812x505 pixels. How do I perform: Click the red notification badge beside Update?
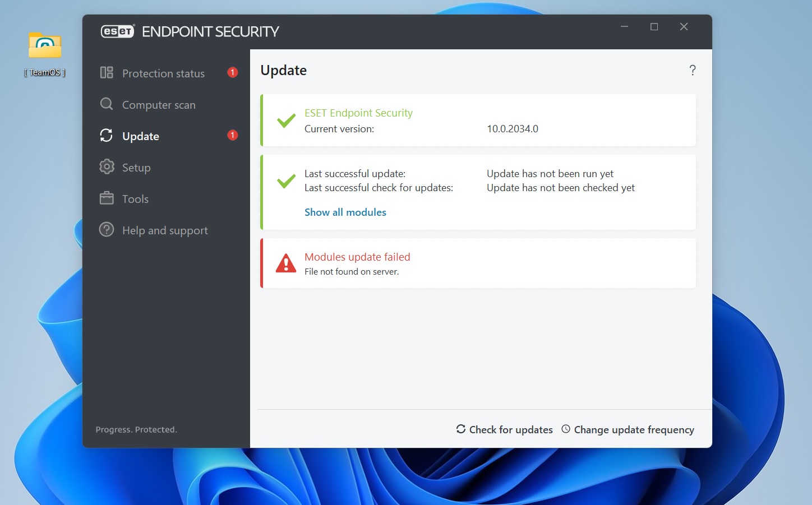coord(232,135)
